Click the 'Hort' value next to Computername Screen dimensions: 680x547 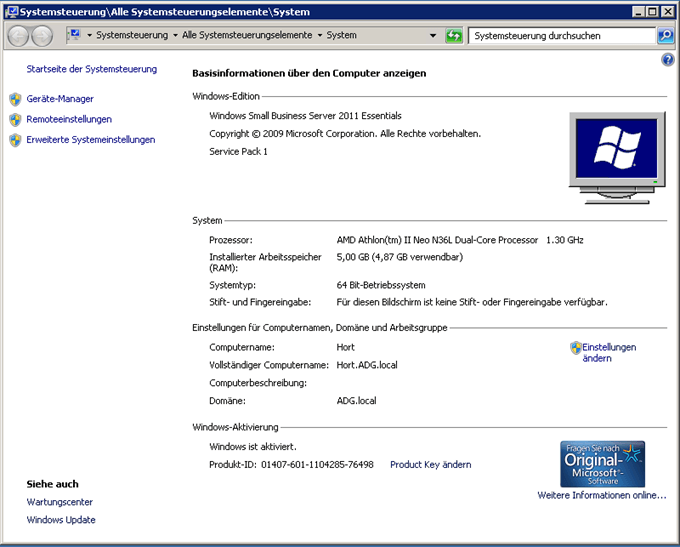[x=345, y=347]
